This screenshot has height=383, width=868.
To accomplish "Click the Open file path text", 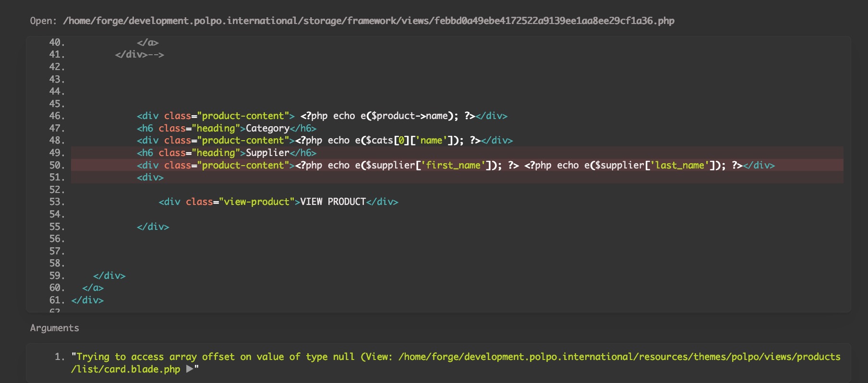I will (369, 21).
